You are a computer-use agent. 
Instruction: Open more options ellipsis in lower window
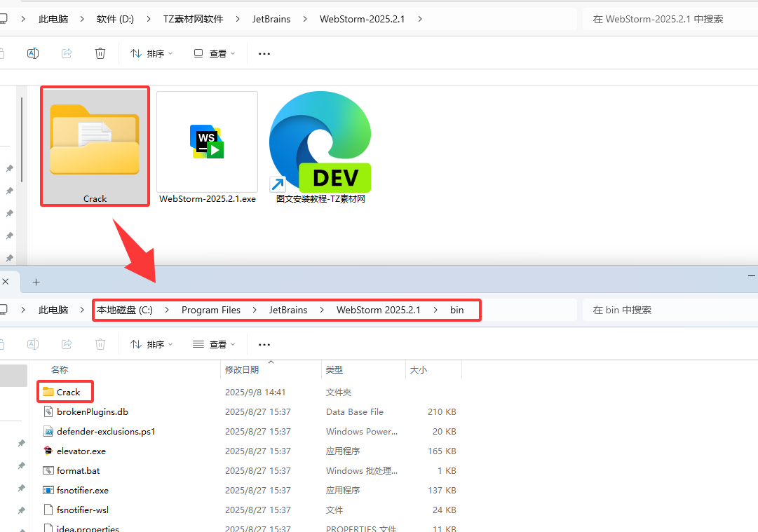[264, 345]
